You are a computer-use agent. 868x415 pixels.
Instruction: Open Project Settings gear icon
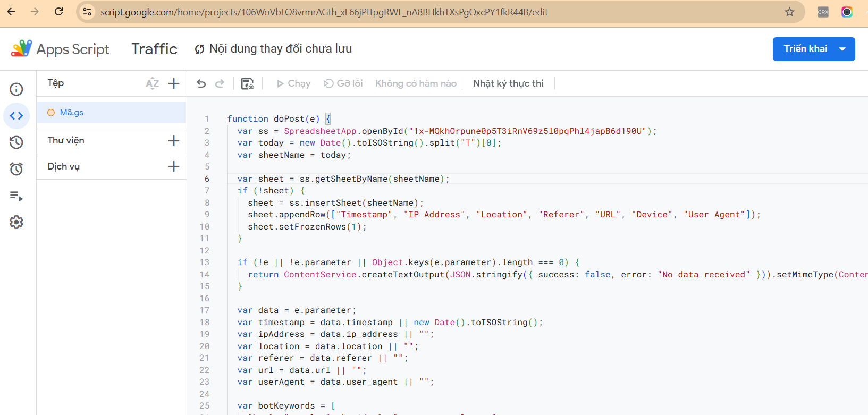[x=16, y=222]
